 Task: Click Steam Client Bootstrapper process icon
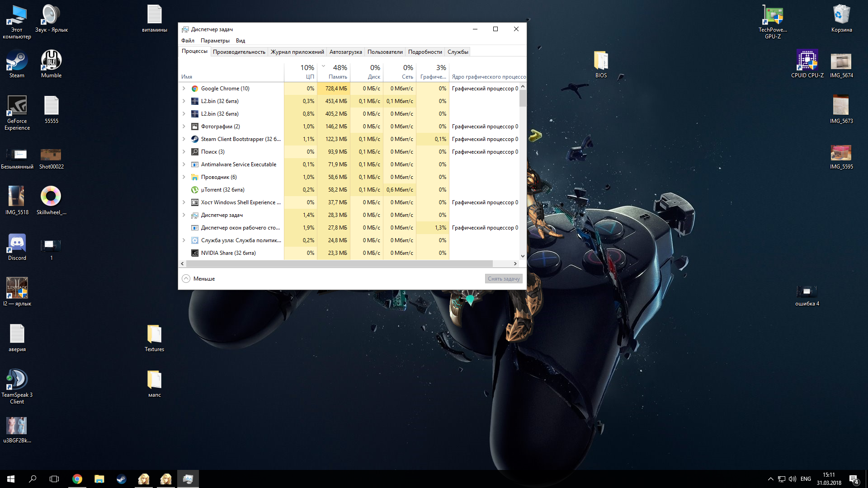[x=195, y=139]
